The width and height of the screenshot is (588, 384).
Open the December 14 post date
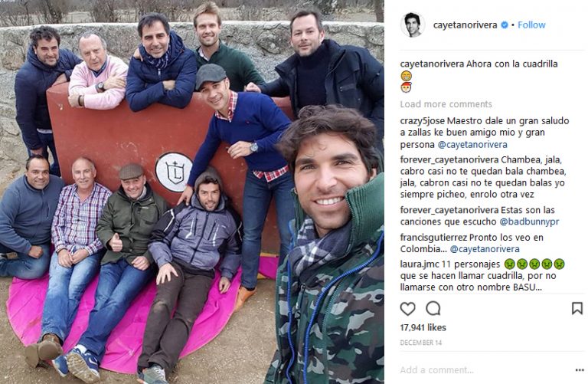point(421,343)
